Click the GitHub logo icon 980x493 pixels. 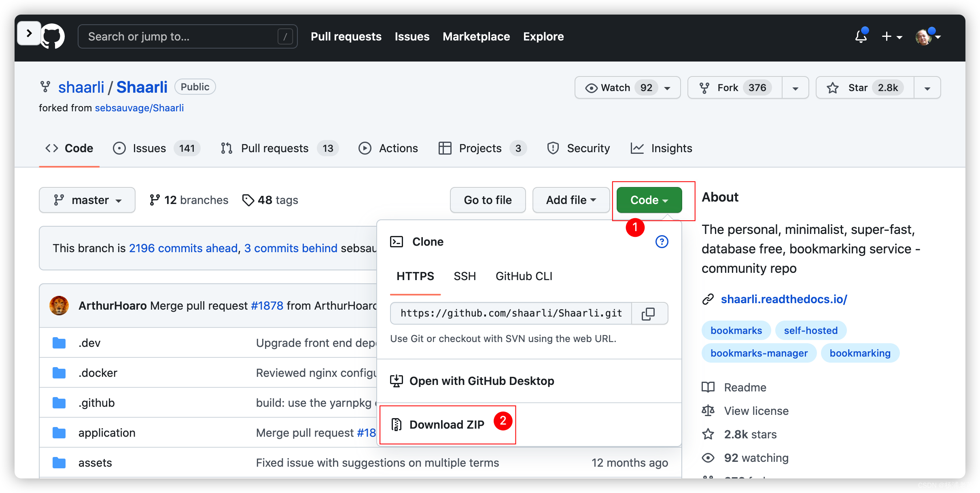tap(53, 36)
